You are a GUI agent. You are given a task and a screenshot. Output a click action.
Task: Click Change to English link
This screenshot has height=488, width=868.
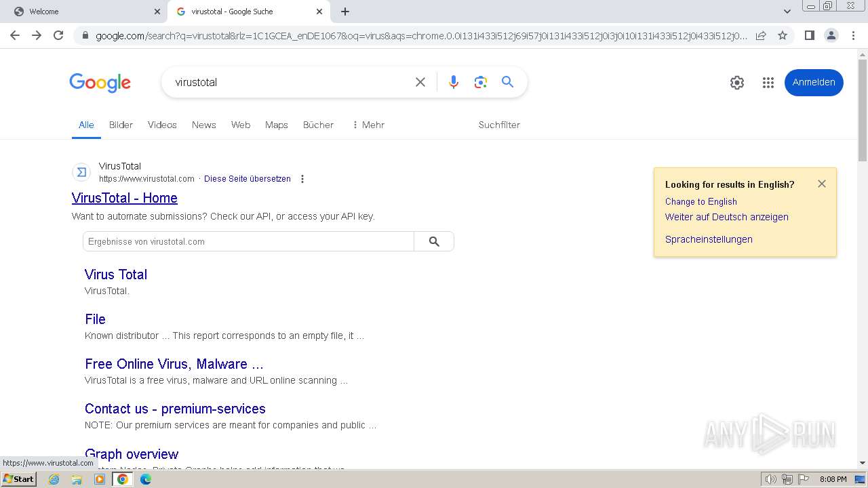[701, 201]
